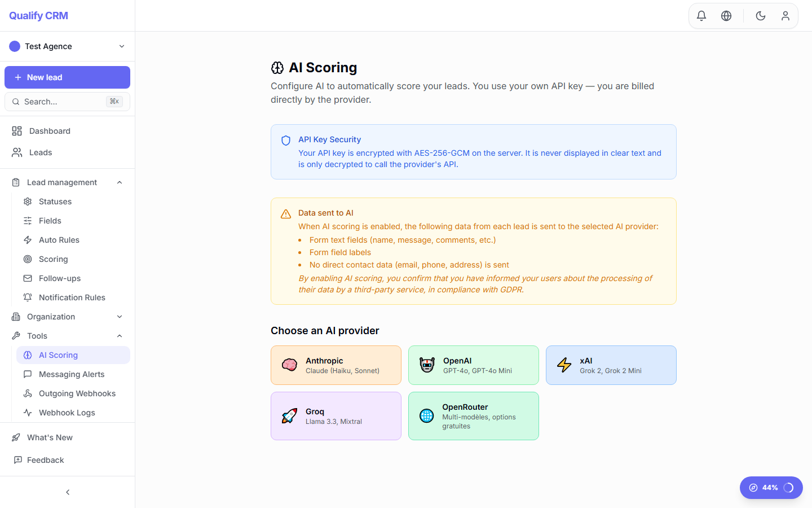Click the 44% progress indicator

point(771,488)
